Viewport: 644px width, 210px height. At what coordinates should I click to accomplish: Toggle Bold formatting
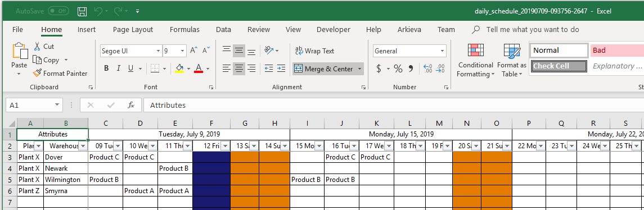(106, 69)
